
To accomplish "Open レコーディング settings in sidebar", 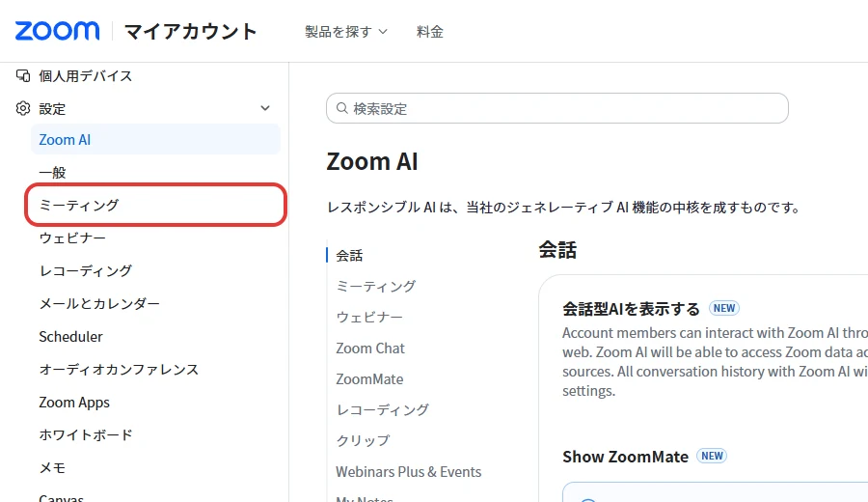I will (x=86, y=271).
